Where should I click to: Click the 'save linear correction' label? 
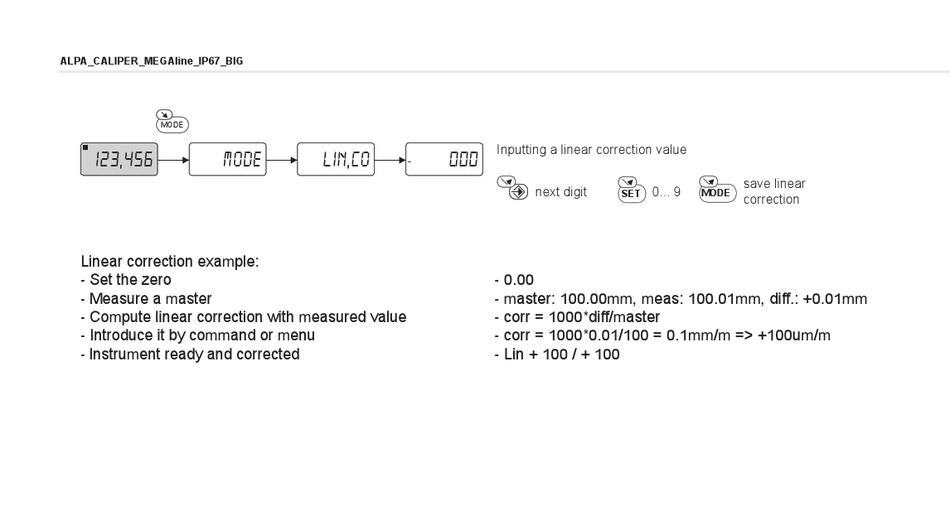774,192
